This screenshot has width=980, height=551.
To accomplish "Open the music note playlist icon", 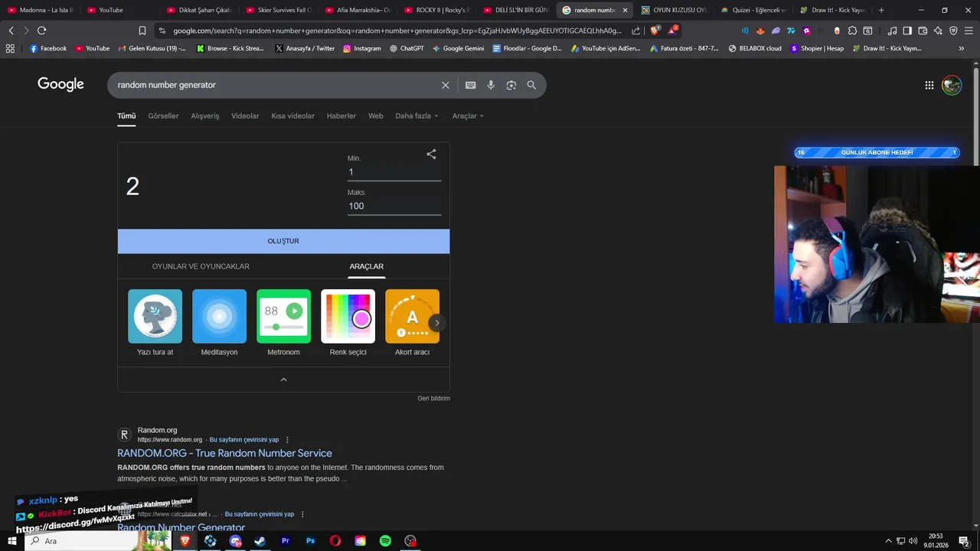I will (892, 31).
